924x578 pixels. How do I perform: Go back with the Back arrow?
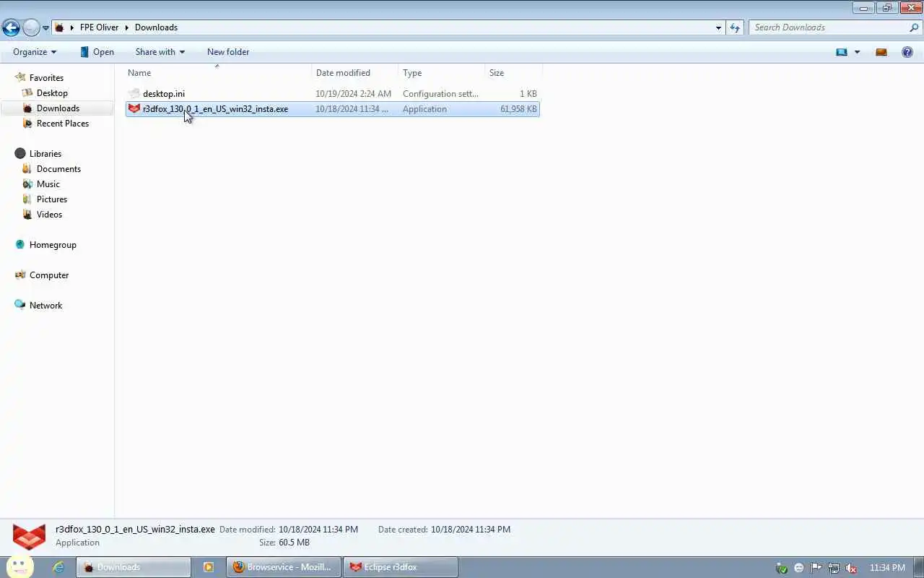(11, 27)
